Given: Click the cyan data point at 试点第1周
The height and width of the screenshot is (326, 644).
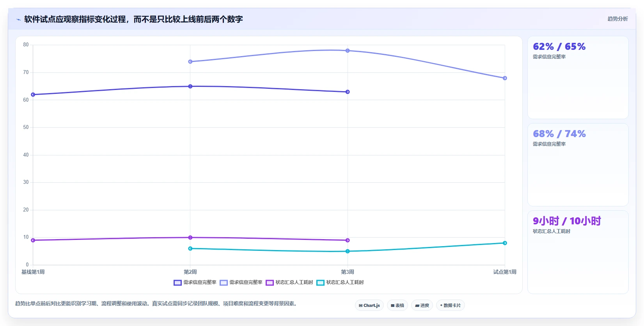Looking at the screenshot, I should [505, 243].
